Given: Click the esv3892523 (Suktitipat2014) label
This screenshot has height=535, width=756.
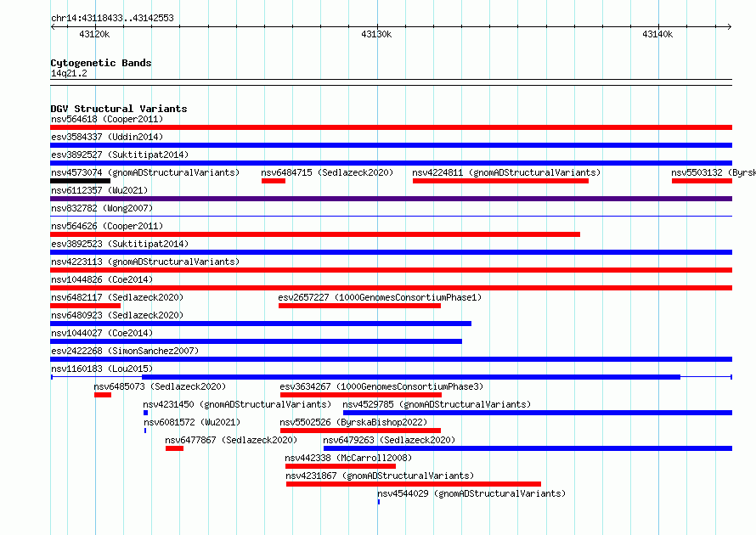Looking at the screenshot, I should [120, 244].
